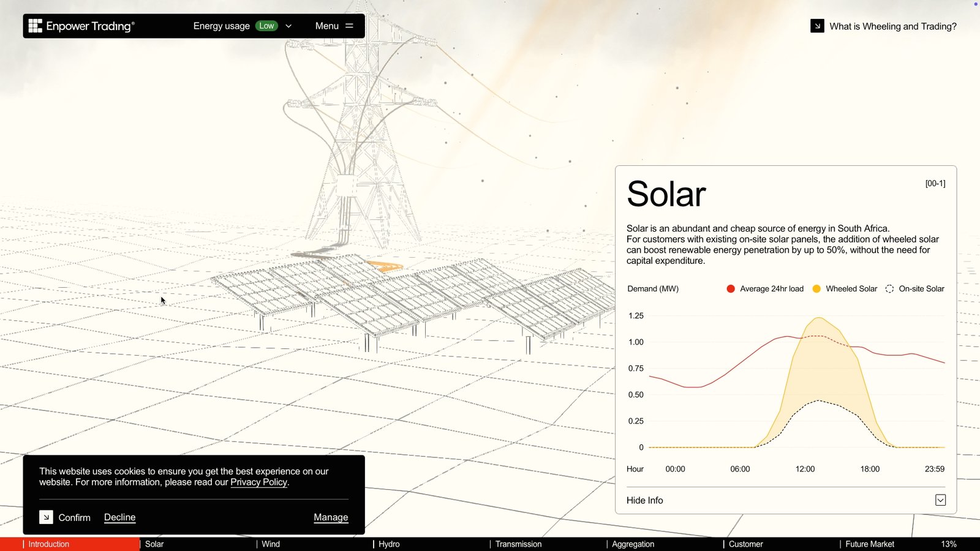The height and width of the screenshot is (551, 980).
Task: Toggle the On-site Solar dashed legend item
Action: 915,289
